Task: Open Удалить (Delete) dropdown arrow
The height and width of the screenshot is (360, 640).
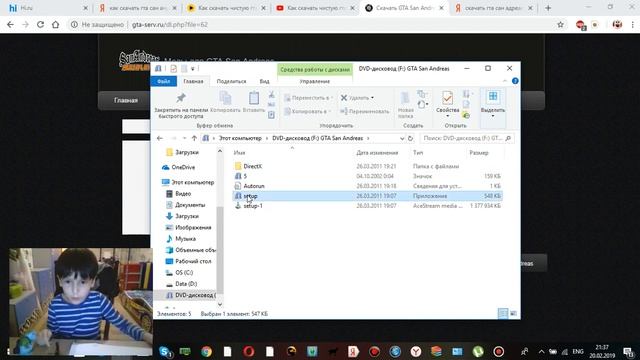Action: click(x=372, y=98)
